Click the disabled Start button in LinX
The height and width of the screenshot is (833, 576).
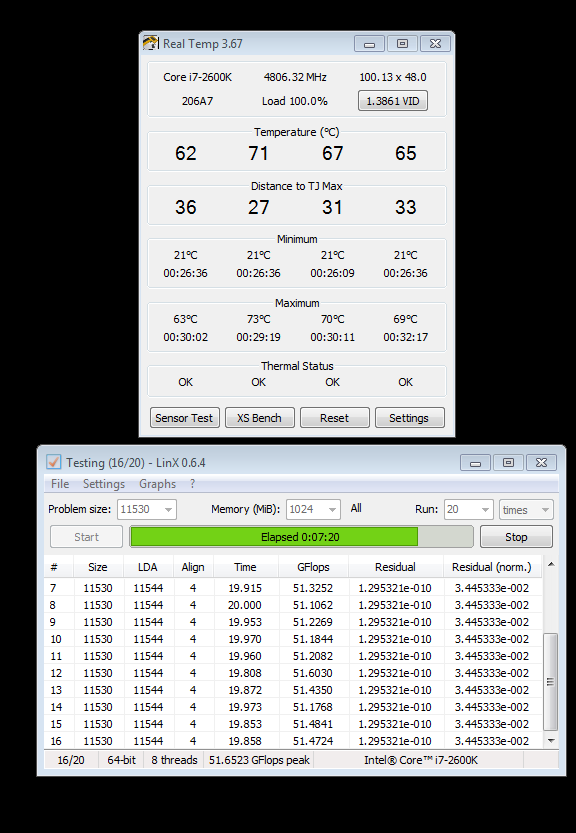(x=86, y=537)
